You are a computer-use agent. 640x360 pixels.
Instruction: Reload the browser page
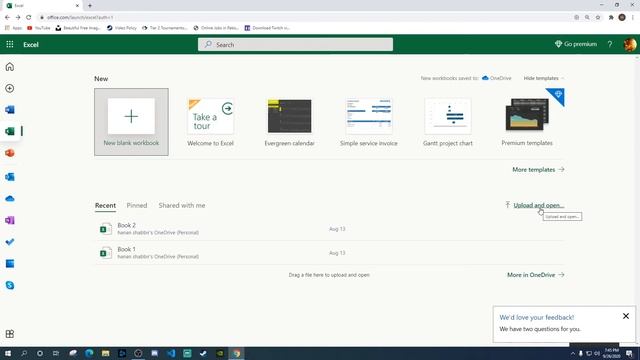pos(29,17)
